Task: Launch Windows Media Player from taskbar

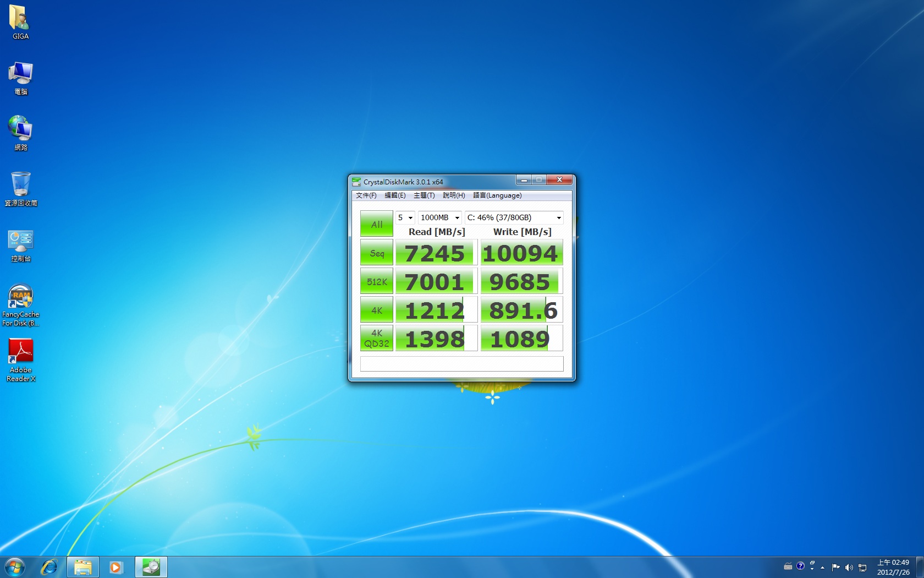Action: [x=116, y=566]
